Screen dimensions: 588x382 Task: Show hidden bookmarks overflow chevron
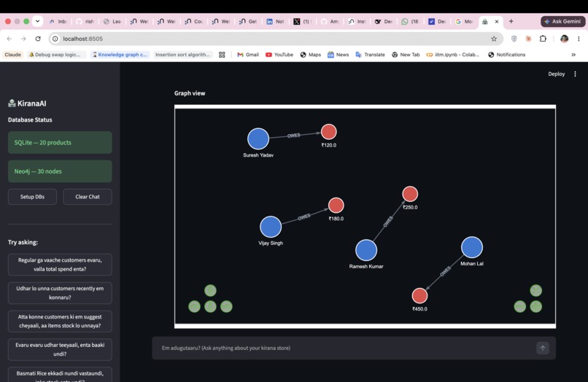click(573, 55)
